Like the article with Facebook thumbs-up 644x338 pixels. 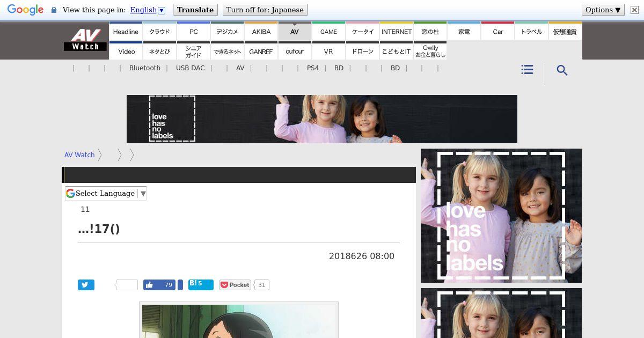pos(159,285)
